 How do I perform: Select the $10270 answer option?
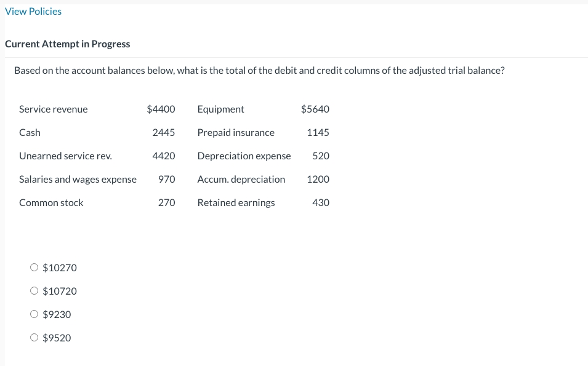[x=34, y=267]
